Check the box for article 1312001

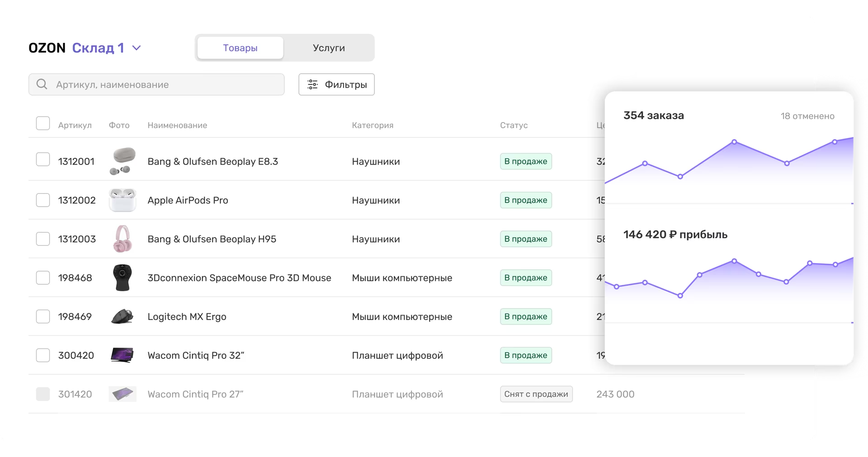(x=43, y=160)
